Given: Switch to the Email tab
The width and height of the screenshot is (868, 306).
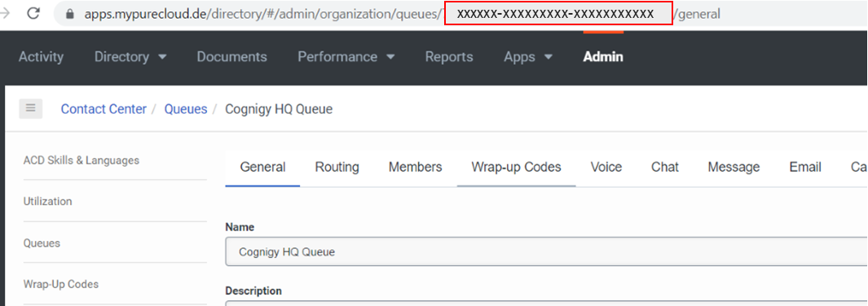Looking at the screenshot, I should [x=805, y=167].
